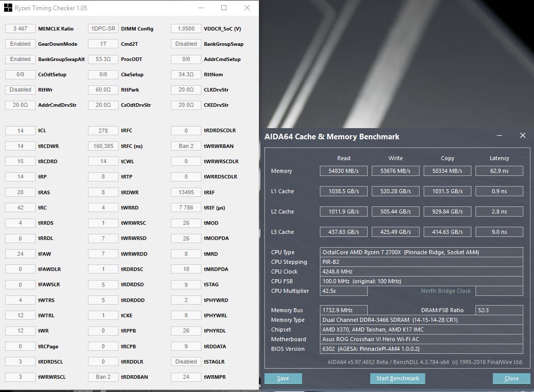Select the L3 Cache Copy 414.63 GB/s
This screenshot has width=534, height=392.
tap(448, 232)
